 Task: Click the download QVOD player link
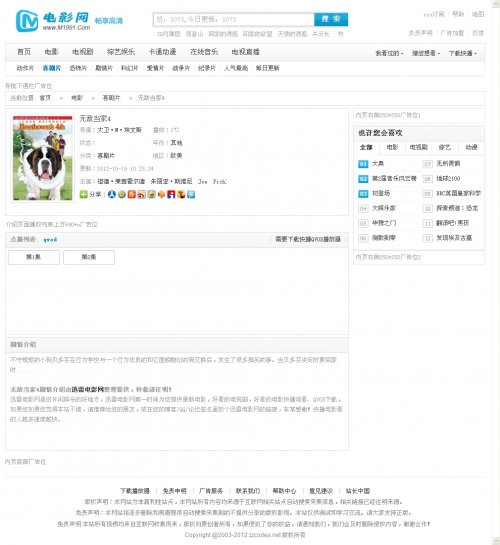(x=308, y=239)
